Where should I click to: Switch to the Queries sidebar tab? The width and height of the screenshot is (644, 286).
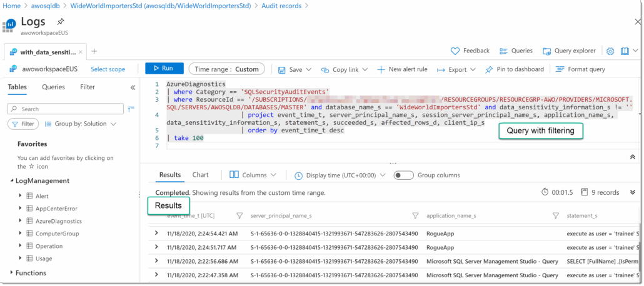click(x=53, y=87)
